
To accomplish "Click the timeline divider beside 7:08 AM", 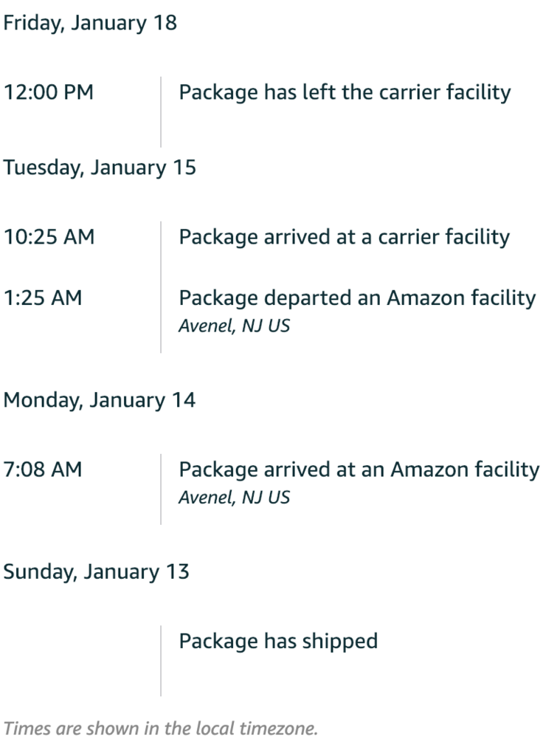I will [x=161, y=489].
